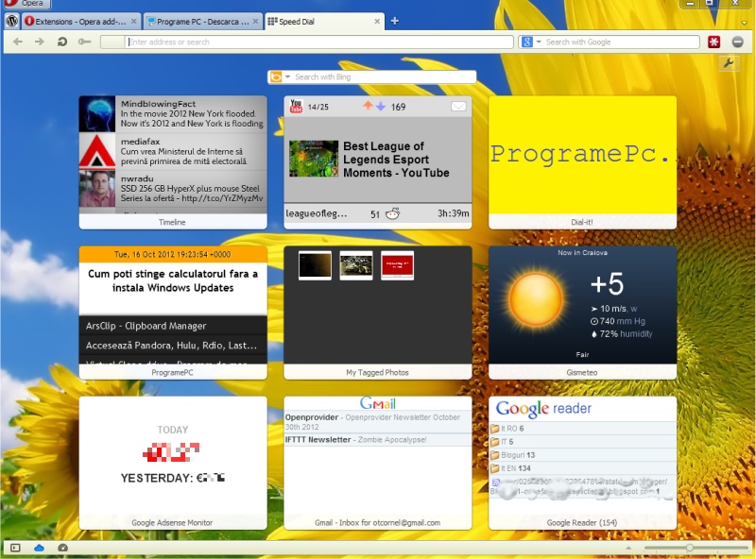This screenshot has height=559, width=756.
Task: Click the MindblowingFact avatar in Timeline
Action: pos(97,113)
